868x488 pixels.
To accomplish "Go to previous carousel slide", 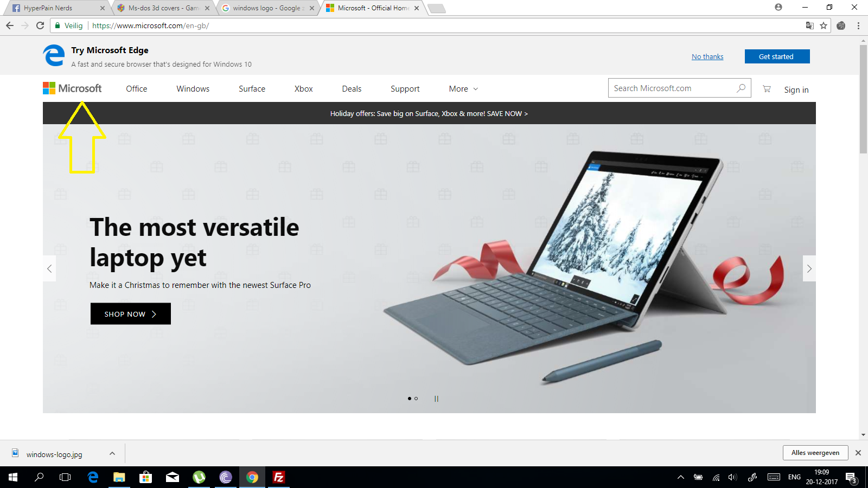I will [x=49, y=268].
